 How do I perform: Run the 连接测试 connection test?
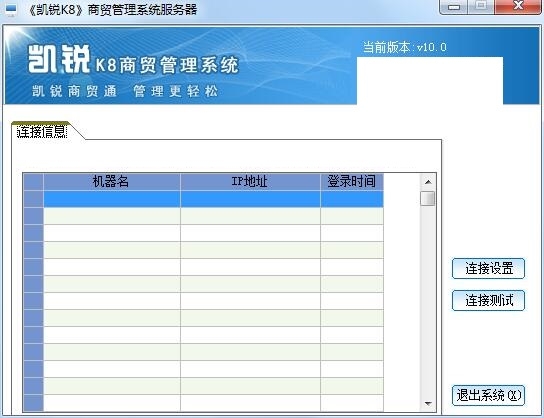[488, 300]
